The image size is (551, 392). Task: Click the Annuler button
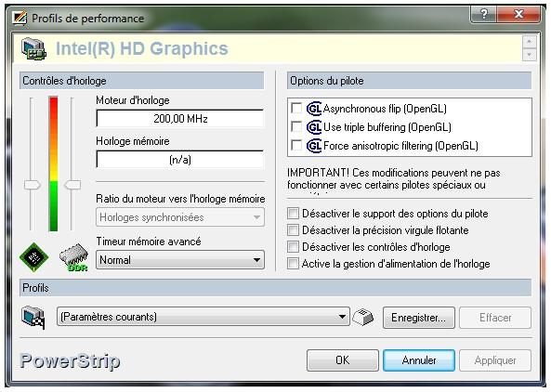[419, 360]
